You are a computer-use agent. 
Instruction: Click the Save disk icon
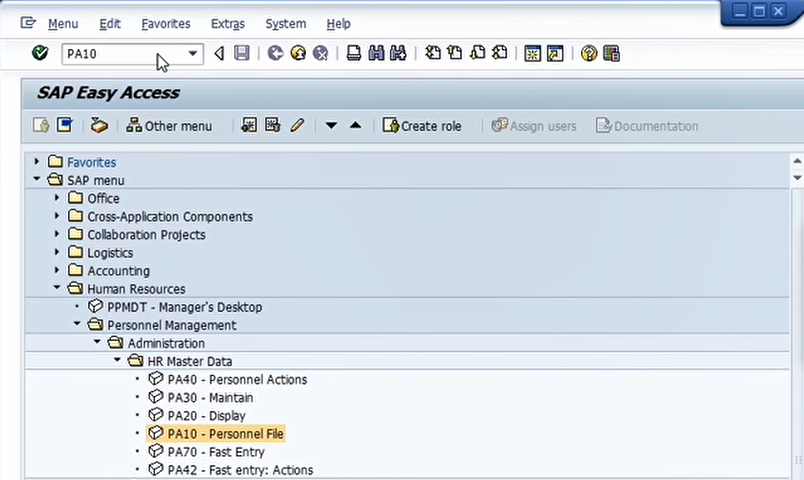click(x=242, y=53)
